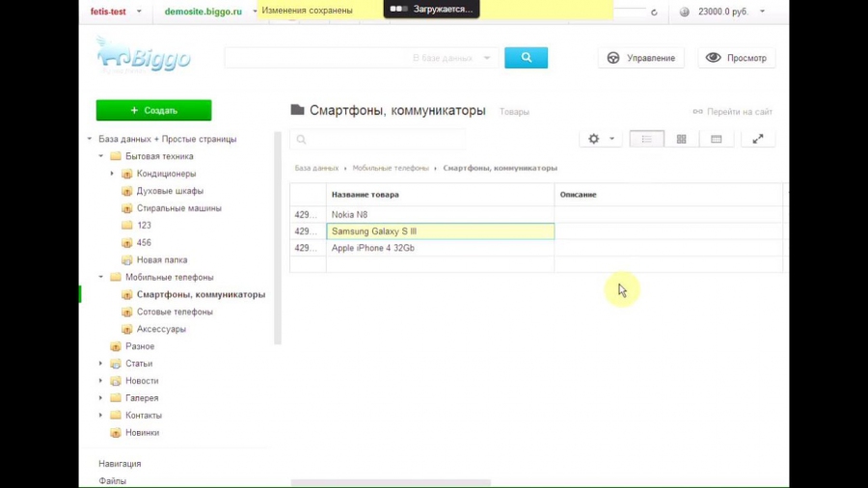
Task: Click the refresh icon in the top bar
Action: [x=654, y=12]
